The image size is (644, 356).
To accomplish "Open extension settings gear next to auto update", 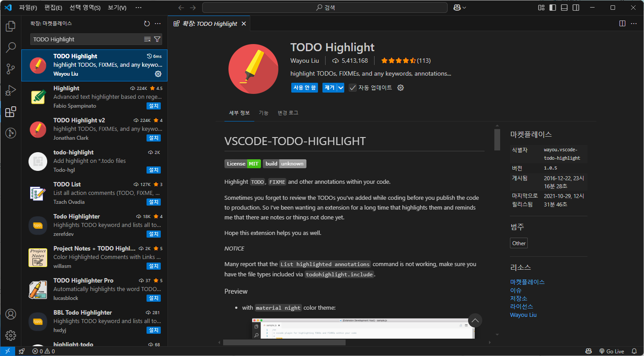I will (x=400, y=88).
